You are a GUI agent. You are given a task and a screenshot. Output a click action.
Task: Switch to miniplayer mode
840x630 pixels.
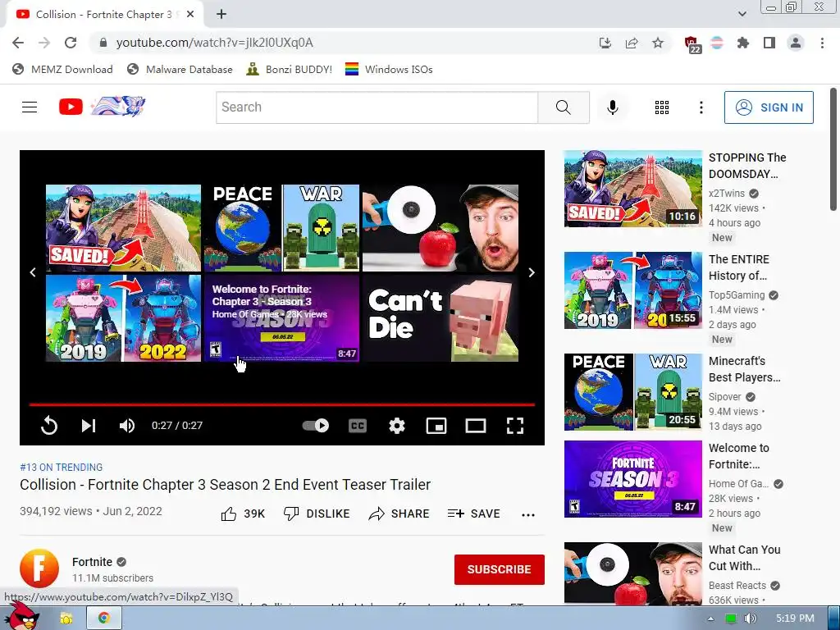[436, 426]
